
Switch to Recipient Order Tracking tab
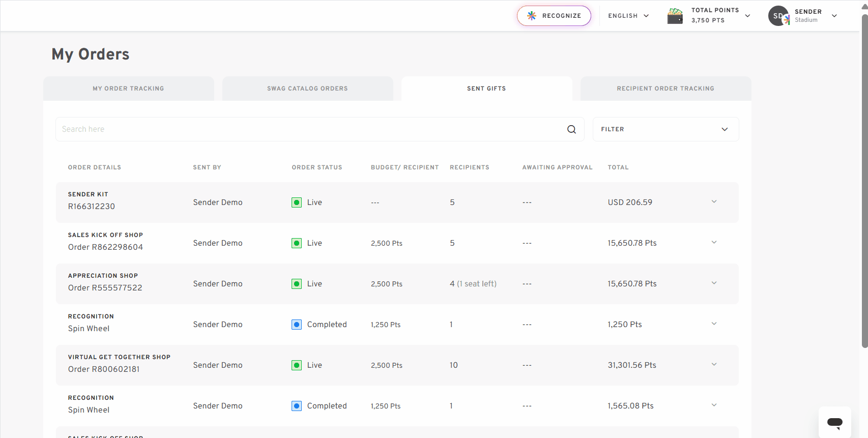click(x=666, y=89)
